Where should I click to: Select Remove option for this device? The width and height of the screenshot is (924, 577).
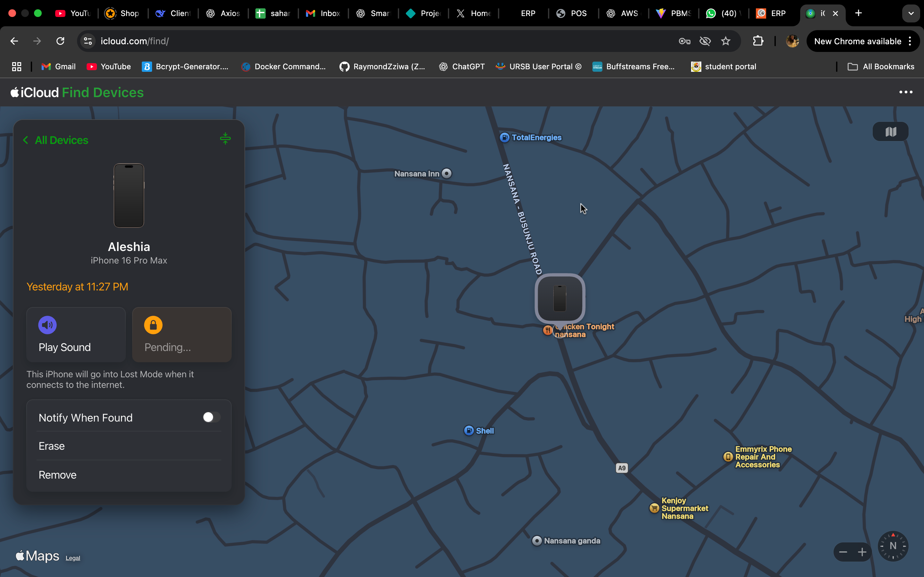58,475
